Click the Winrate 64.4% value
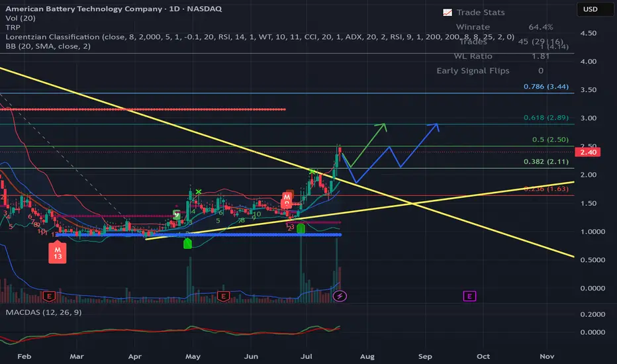Viewport: 617px width, 364px height. 541,27
